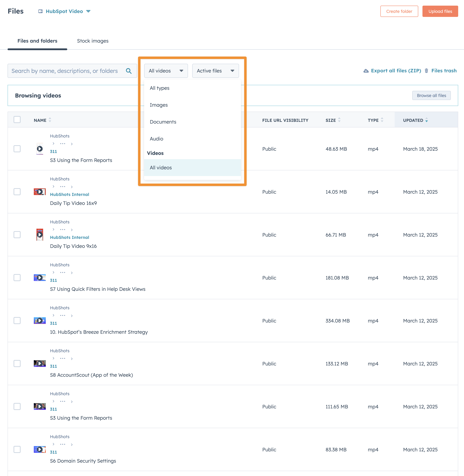Check the Daily Tip Video 9x16 row
Viewport: 464px width, 476px height.
[17, 235]
